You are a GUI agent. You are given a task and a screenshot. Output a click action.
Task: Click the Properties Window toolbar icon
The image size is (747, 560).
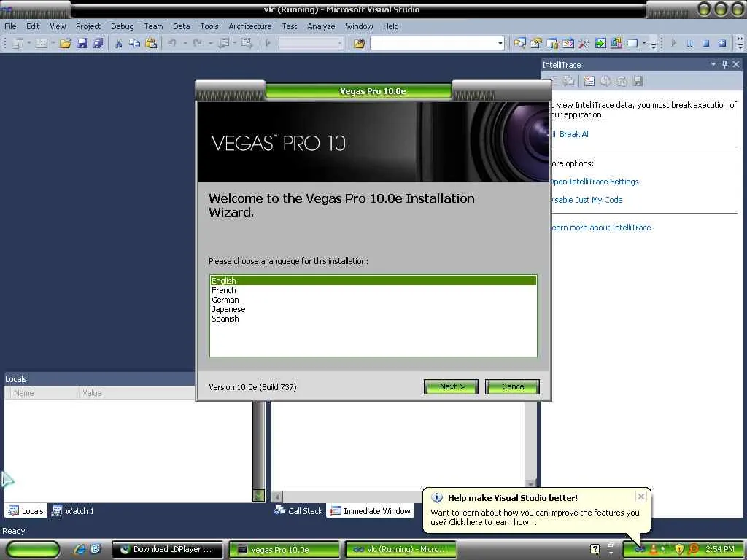tap(536, 43)
